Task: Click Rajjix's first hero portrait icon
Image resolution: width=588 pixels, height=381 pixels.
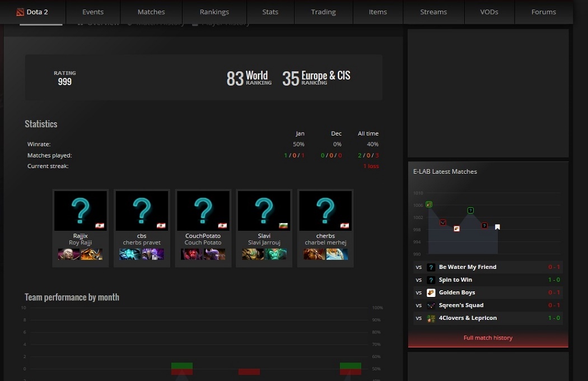Action: pos(69,254)
